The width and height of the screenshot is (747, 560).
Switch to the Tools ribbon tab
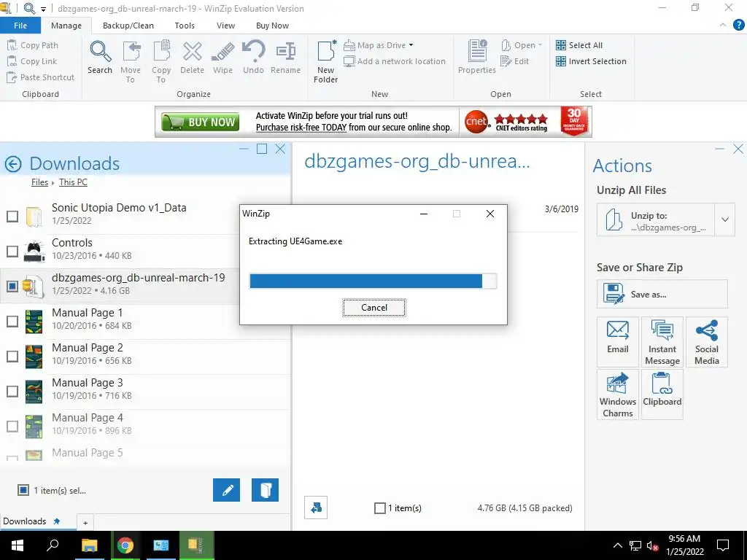185,26
